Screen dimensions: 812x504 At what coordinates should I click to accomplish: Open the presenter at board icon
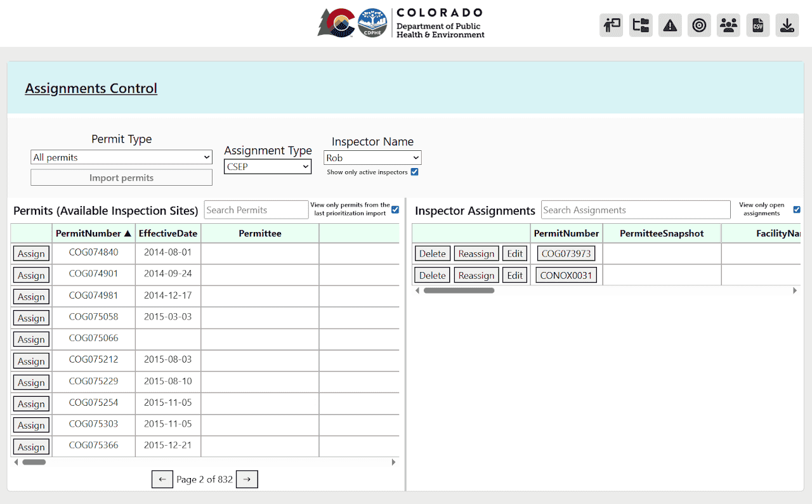pos(611,25)
